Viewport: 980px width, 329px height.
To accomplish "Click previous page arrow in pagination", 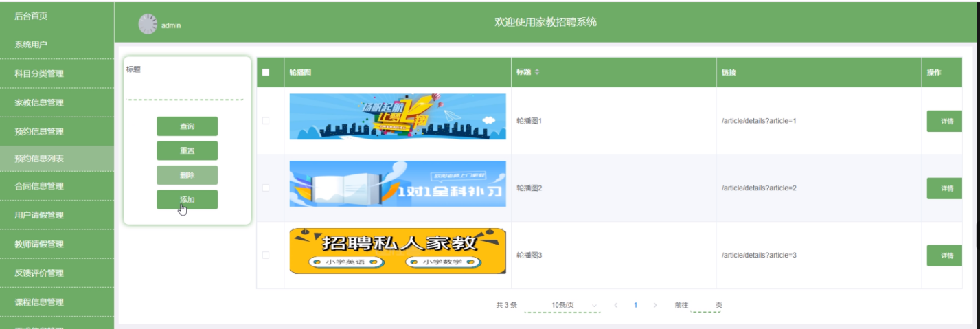I will pyautogui.click(x=615, y=305).
